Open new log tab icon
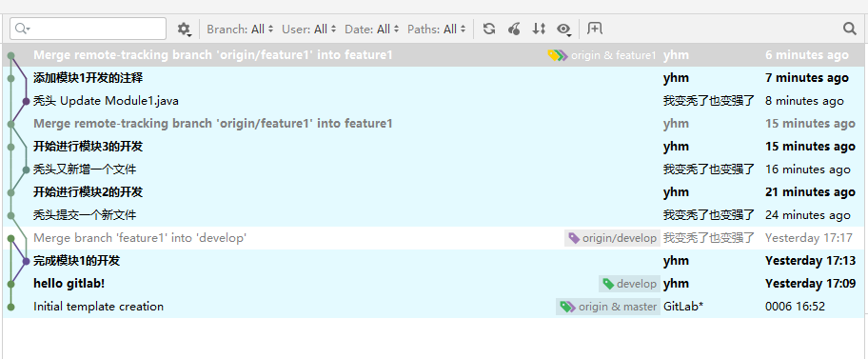 point(595,29)
